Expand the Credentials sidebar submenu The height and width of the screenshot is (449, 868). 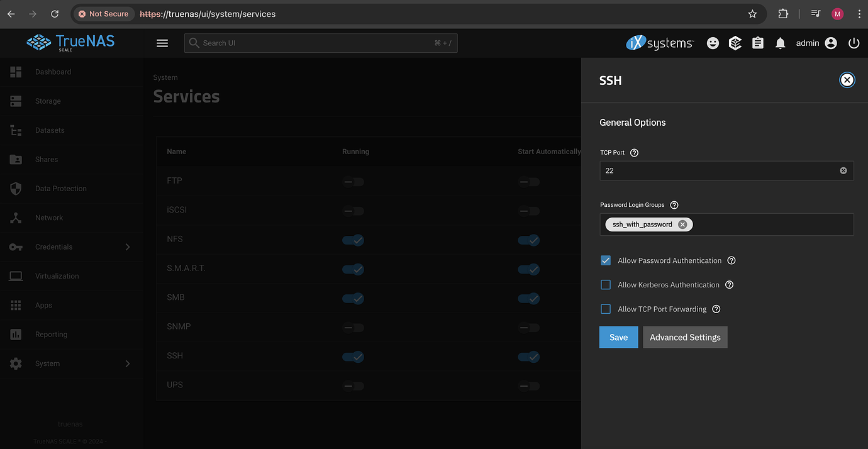(128, 247)
